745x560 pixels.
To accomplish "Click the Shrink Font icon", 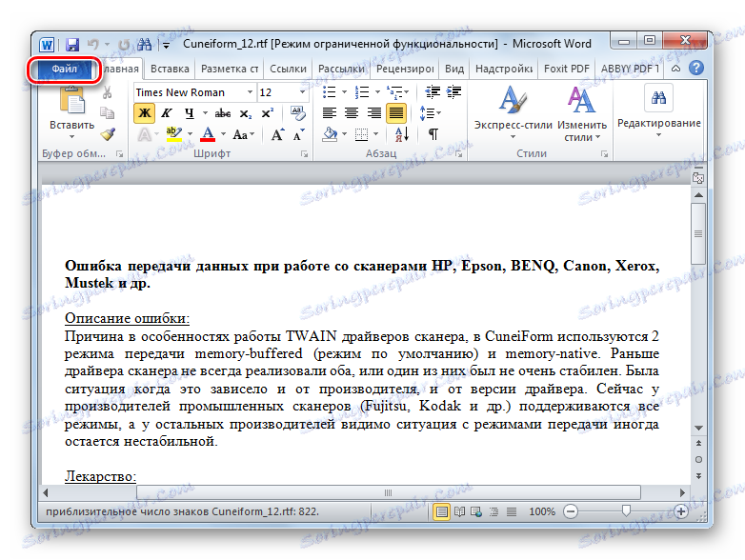I will 298,135.
